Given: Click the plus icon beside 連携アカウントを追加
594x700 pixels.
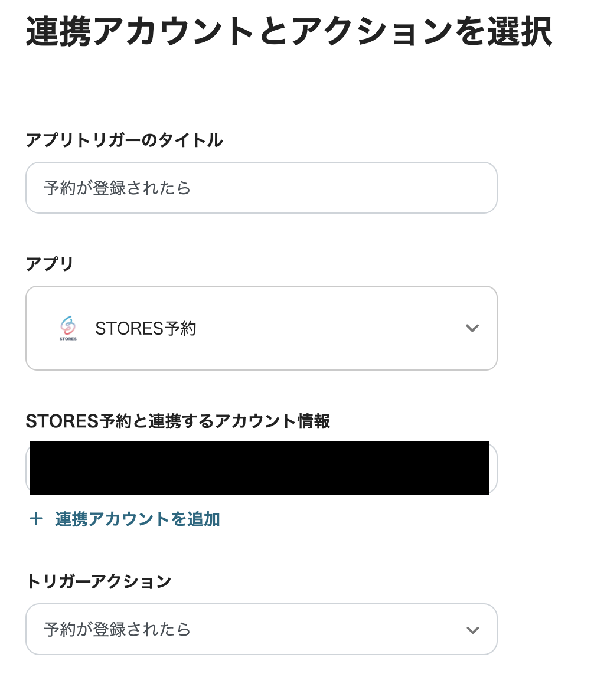Looking at the screenshot, I should tap(36, 519).
